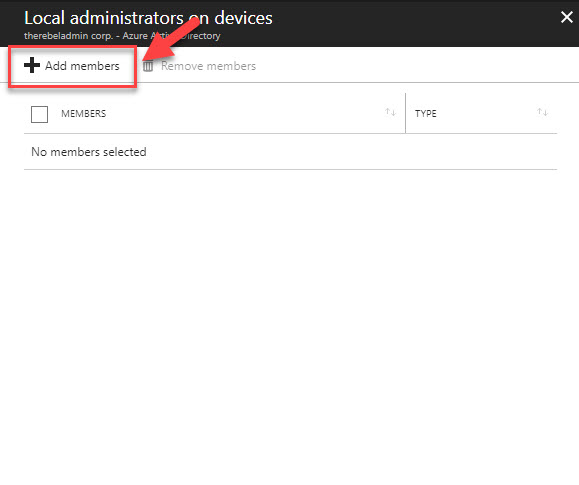The image size is (579, 485).
Task: Click the "No members selected" row
Action: click(x=291, y=152)
